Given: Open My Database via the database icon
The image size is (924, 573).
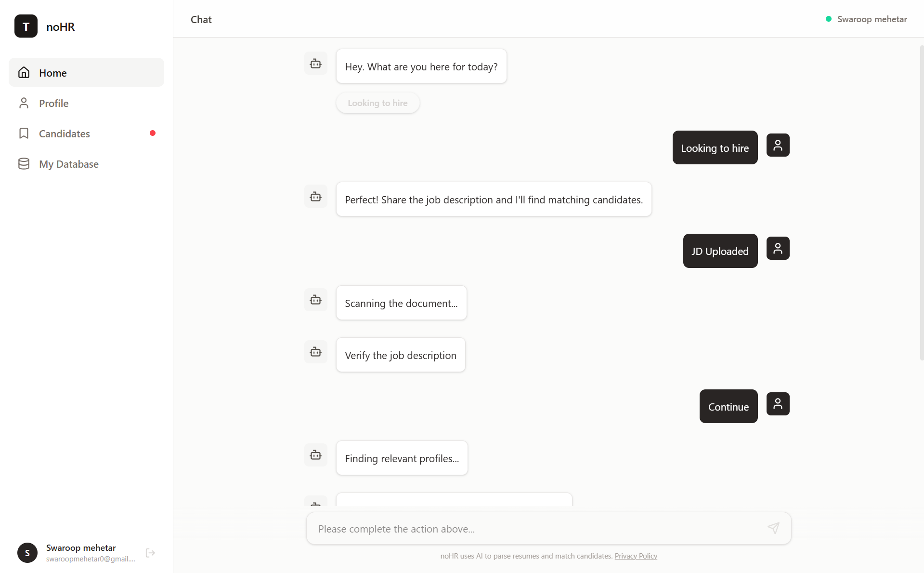Looking at the screenshot, I should 24,163.
